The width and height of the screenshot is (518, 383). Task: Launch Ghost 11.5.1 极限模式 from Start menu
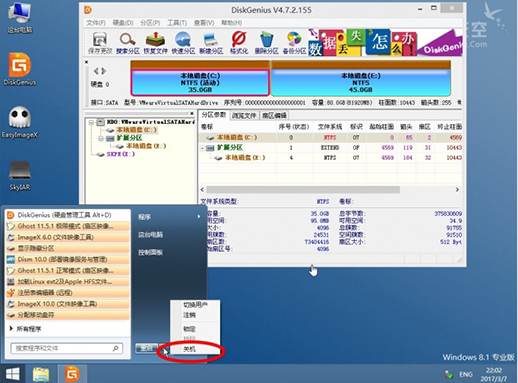(68, 226)
